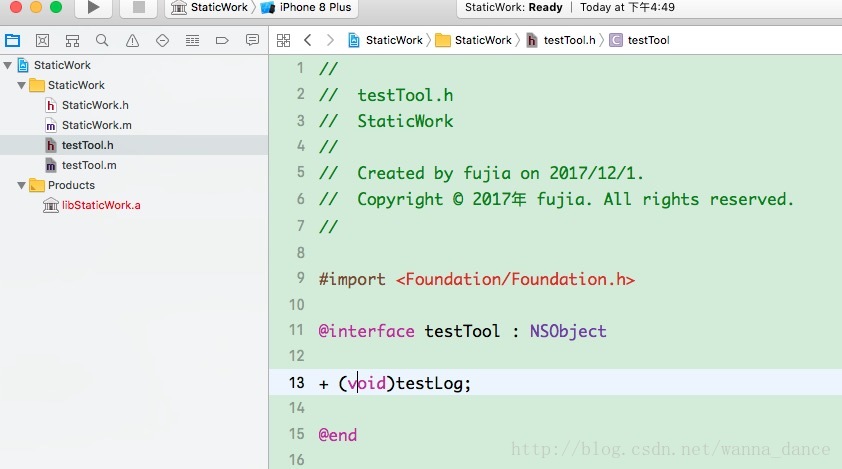This screenshot has height=469, width=842.
Task: Click testTool.h in jump bar
Action: pos(561,40)
